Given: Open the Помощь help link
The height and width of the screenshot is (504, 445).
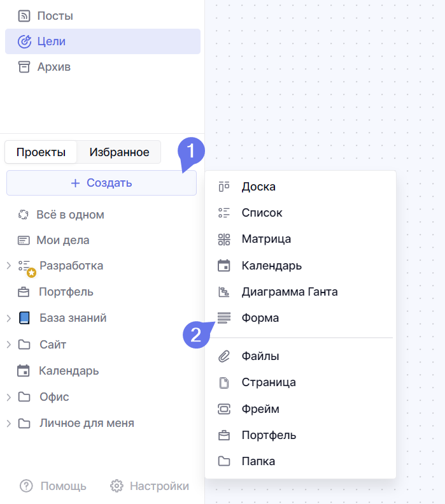Looking at the screenshot, I should (x=53, y=486).
